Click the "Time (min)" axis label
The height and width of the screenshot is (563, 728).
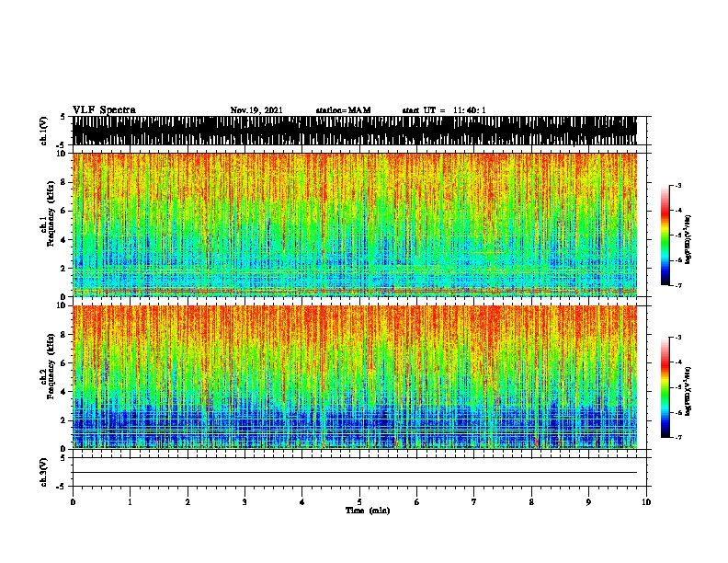(x=368, y=511)
